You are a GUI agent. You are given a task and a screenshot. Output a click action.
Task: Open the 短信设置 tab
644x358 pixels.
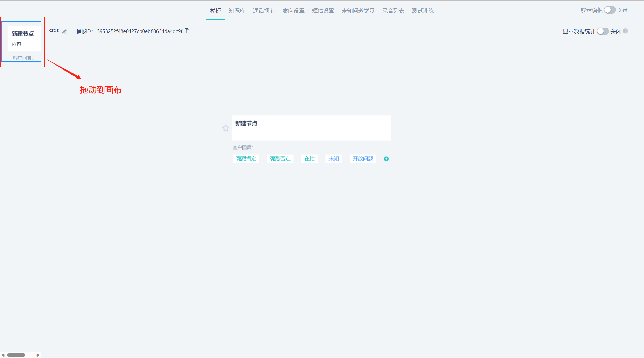click(x=323, y=11)
